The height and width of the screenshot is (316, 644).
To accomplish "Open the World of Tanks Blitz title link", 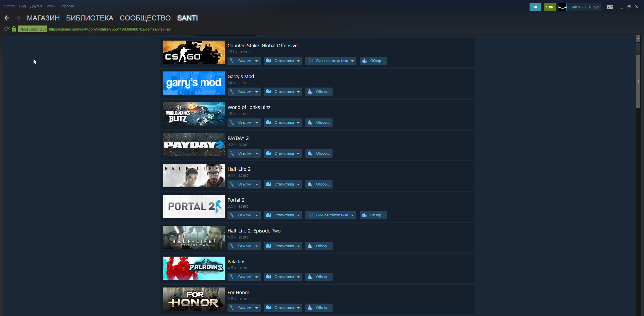I will [249, 107].
